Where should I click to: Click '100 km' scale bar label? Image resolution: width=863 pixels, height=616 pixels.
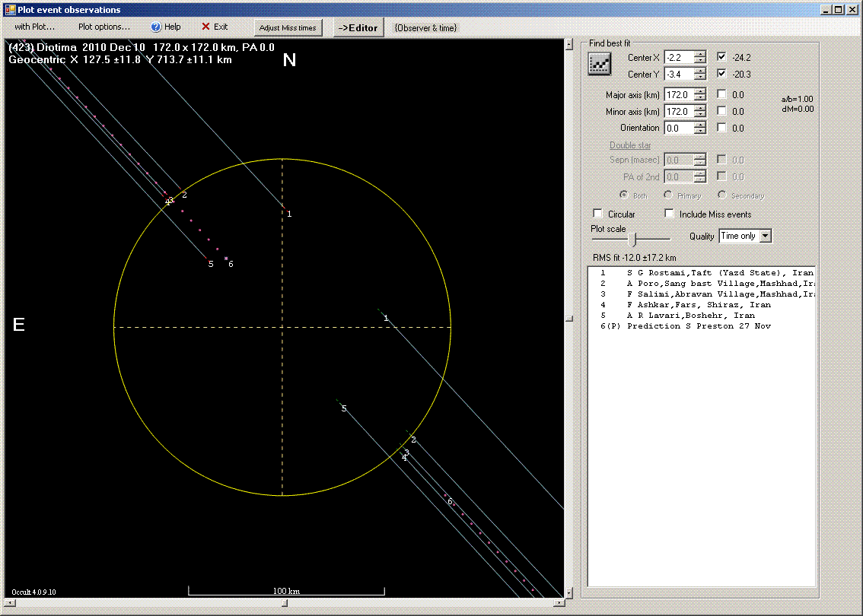point(286,591)
